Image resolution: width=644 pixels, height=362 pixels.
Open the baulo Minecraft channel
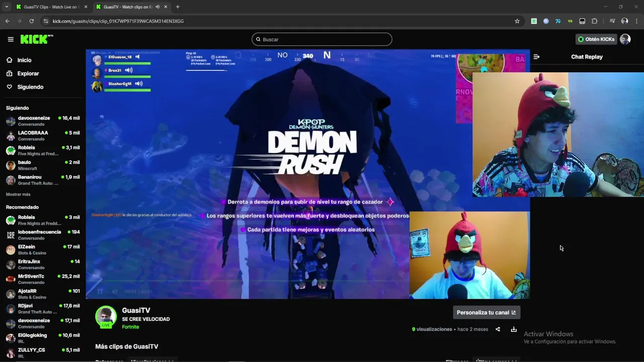point(43,165)
